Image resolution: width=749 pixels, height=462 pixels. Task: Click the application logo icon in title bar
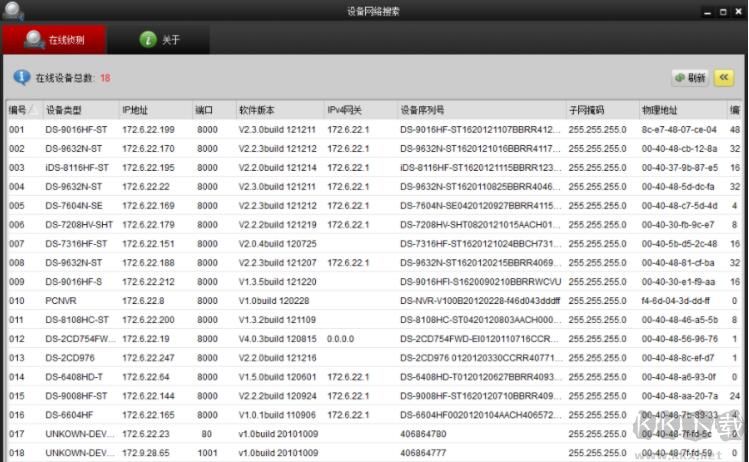(12, 11)
